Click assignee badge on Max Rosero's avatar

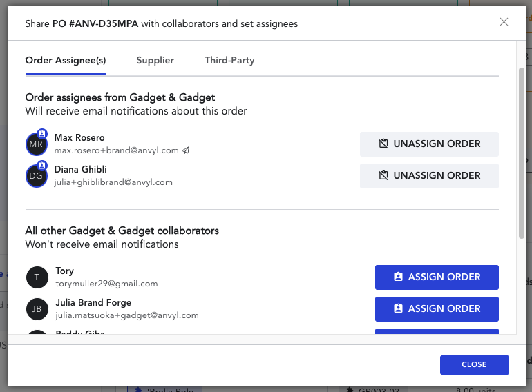[41, 133]
